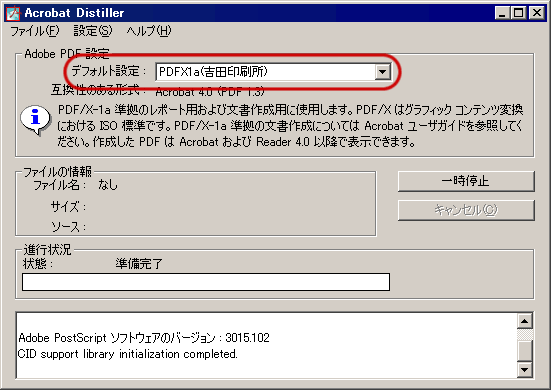Viewport: 551px width, 390px height.
Task: Open the ファイル(F) menu
Action: point(35,31)
